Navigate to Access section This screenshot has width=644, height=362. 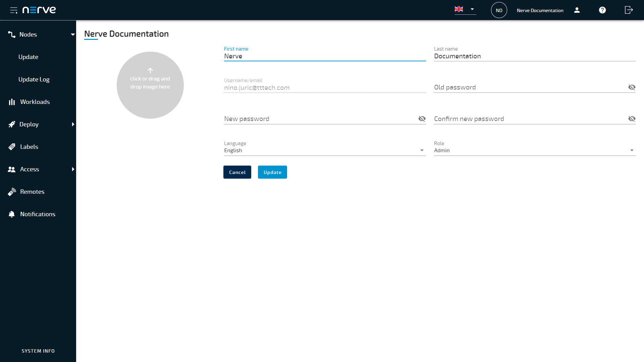coord(29,169)
